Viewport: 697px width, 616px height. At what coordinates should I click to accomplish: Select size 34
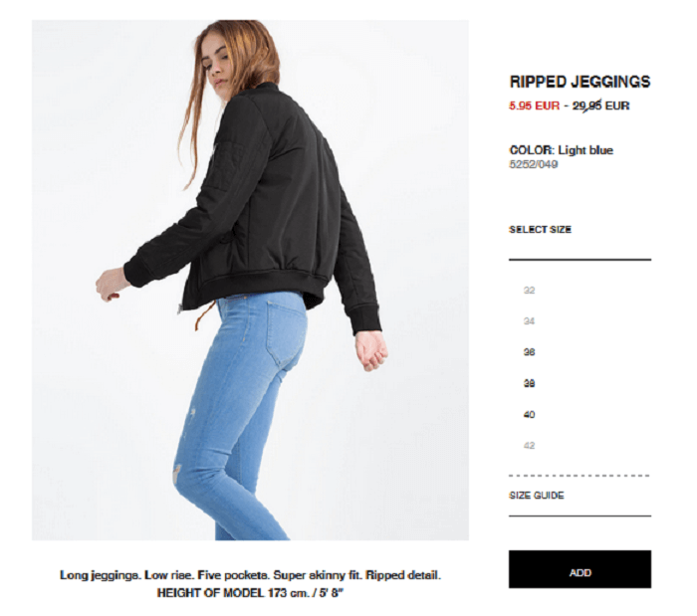529,321
